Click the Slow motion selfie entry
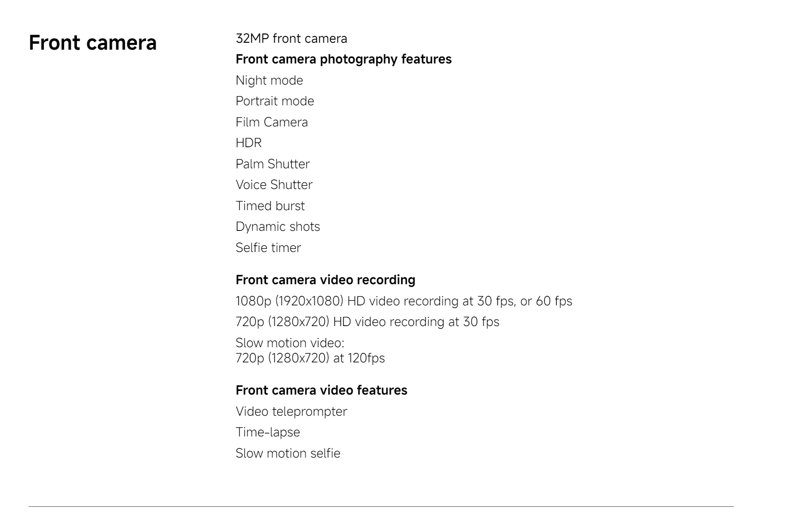 (288, 453)
